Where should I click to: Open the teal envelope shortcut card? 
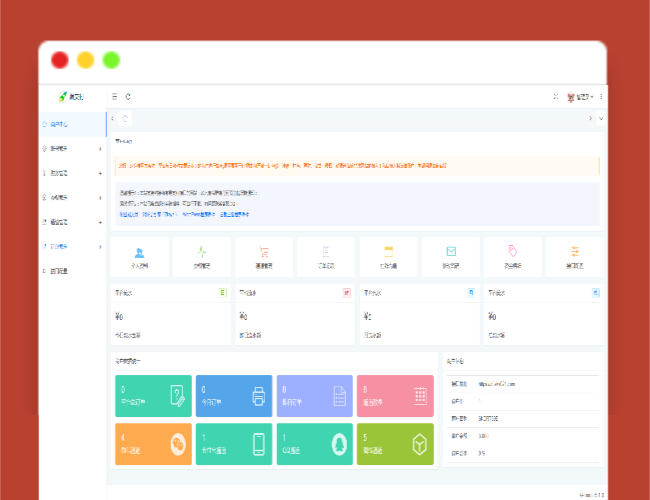click(450, 256)
